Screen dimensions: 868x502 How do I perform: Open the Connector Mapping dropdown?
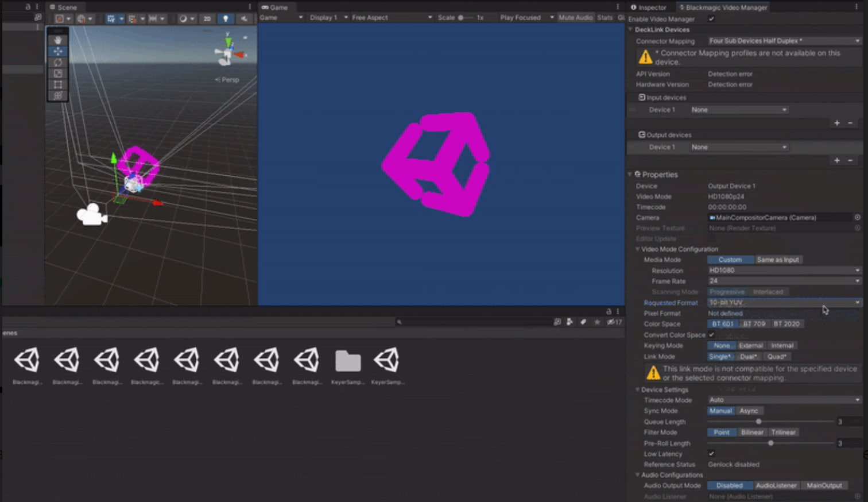coord(784,41)
